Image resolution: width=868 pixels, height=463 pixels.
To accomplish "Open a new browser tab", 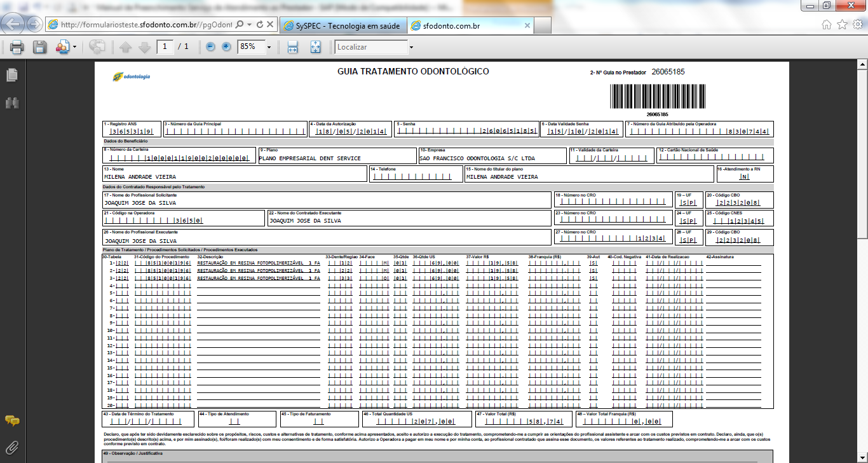I will pos(542,25).
